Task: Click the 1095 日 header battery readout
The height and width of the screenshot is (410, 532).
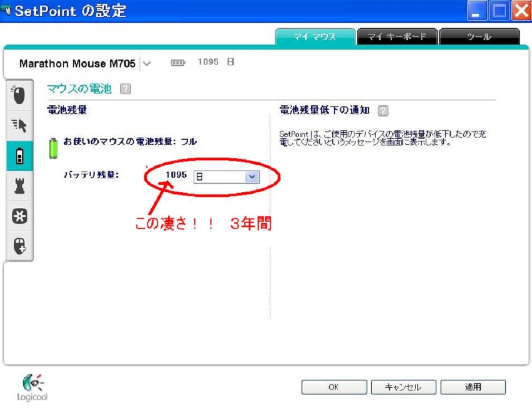Action: [216, 62]
